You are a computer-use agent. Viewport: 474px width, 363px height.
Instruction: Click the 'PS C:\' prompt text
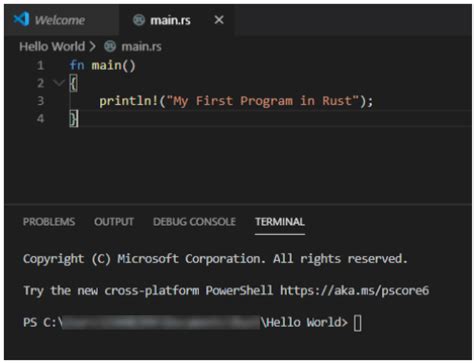click(x=42, y=323)
